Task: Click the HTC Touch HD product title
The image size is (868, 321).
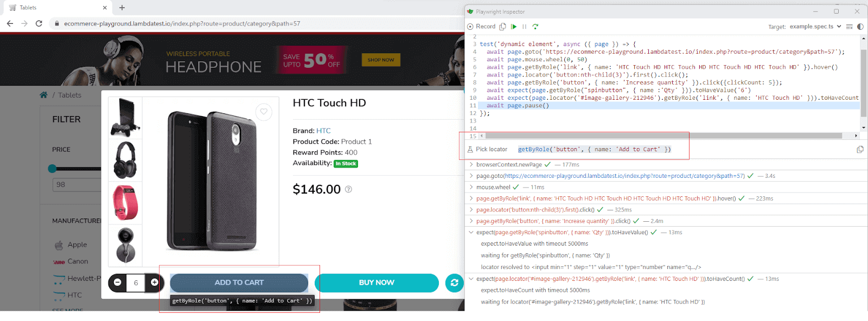Action: click(x=329, y=103)
